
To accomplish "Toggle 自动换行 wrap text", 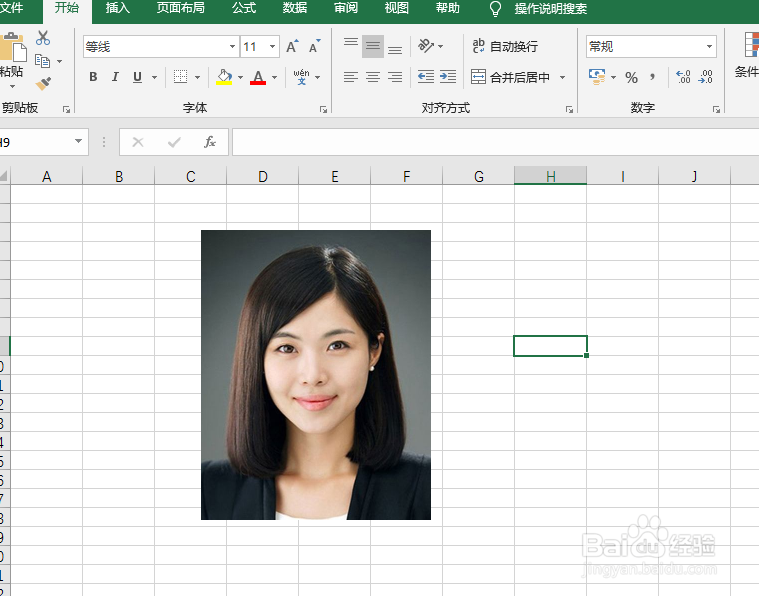I will pyautogui.click(x=505, y=46).
